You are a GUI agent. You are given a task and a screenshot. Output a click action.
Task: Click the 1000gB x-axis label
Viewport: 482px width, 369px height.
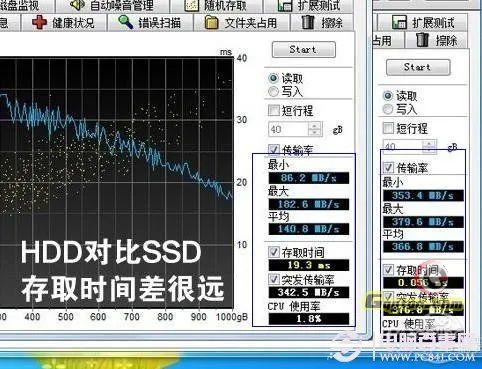coord(232,317)
